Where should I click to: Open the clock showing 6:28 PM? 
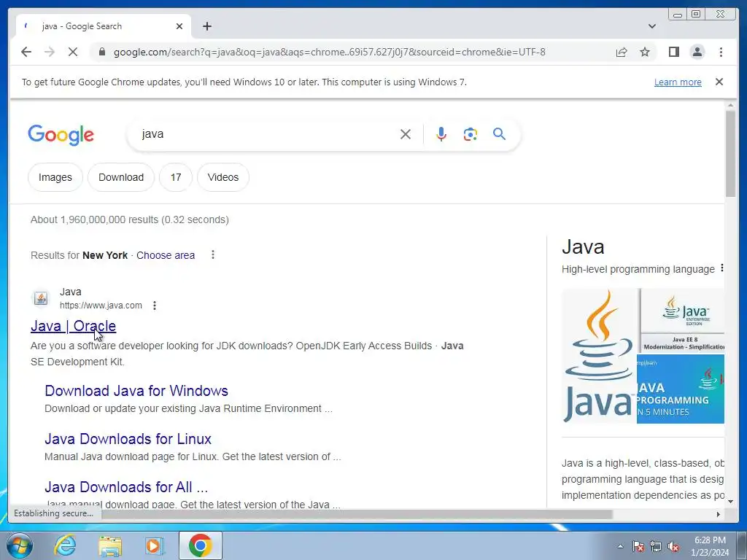(x=710, y=546)
